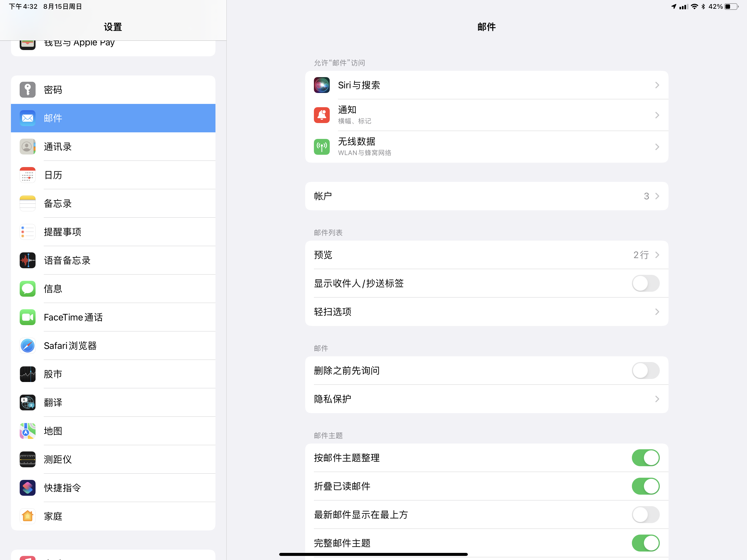
Task: Enable 显示收件人/抄送标签 switch
Action: (645, 283)
